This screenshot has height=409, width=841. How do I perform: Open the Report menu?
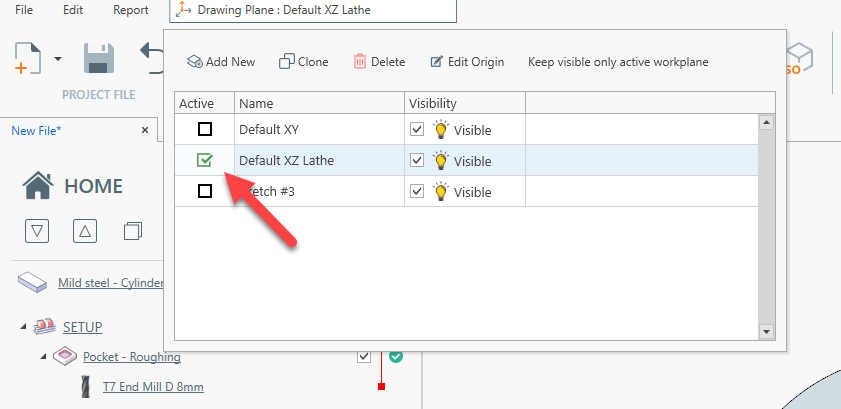pyautogui.click(x=130, y=10)
